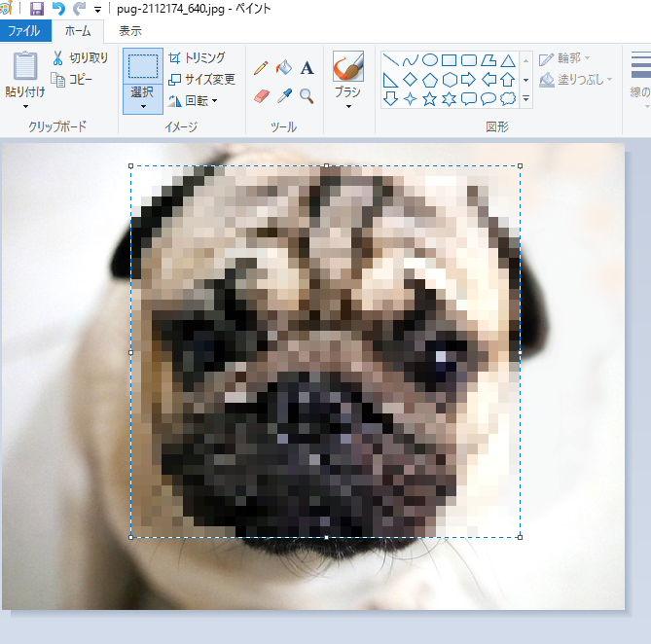
Task: Select the Hexagon shape
Action: click(450, 80)
